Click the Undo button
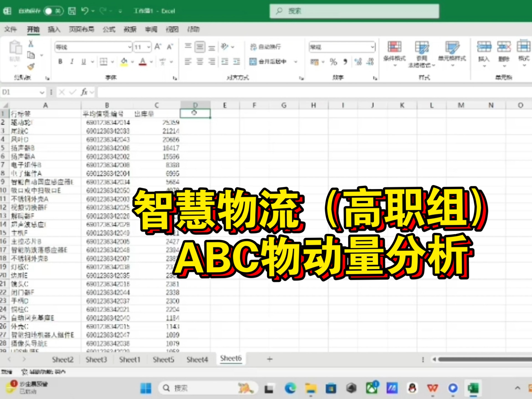532x399 pixels. pos(85,10)
